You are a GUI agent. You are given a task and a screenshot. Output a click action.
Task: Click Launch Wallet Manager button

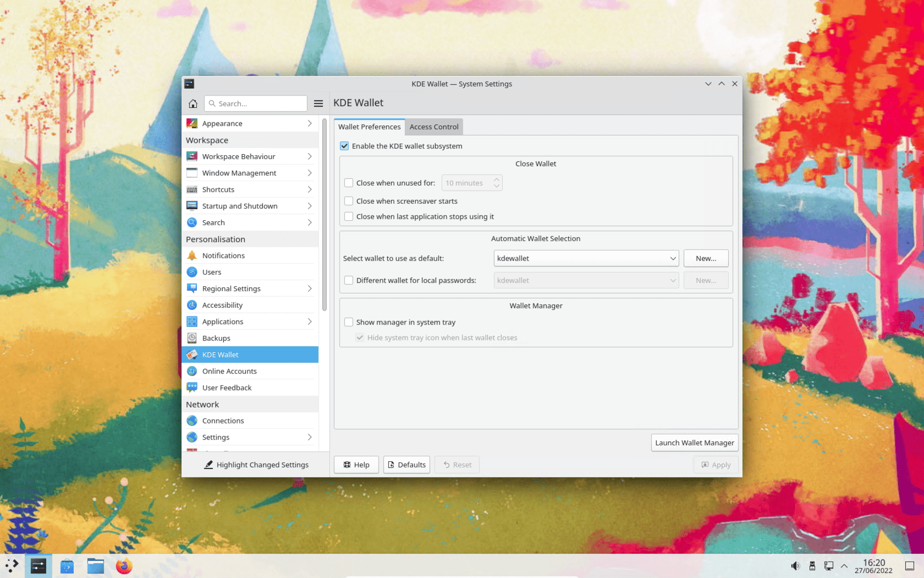(x=694, y=443)
